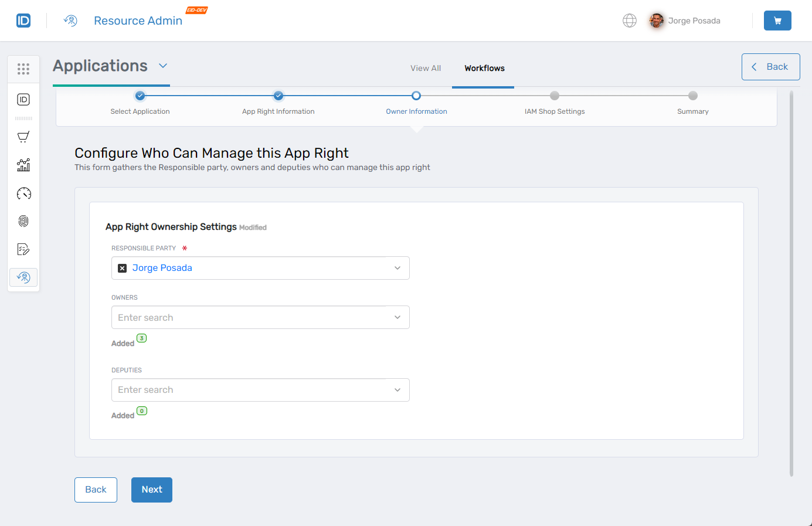The image size is (812, 526).
Task: Open the tasks checklist sidebar icon
Action: [23, 249]
